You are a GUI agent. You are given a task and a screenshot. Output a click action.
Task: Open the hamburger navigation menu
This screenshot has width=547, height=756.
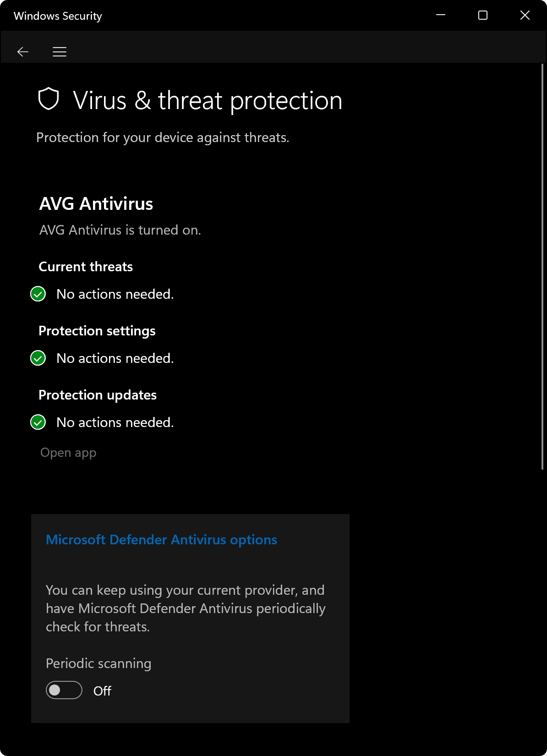click(x=60, y=52)
